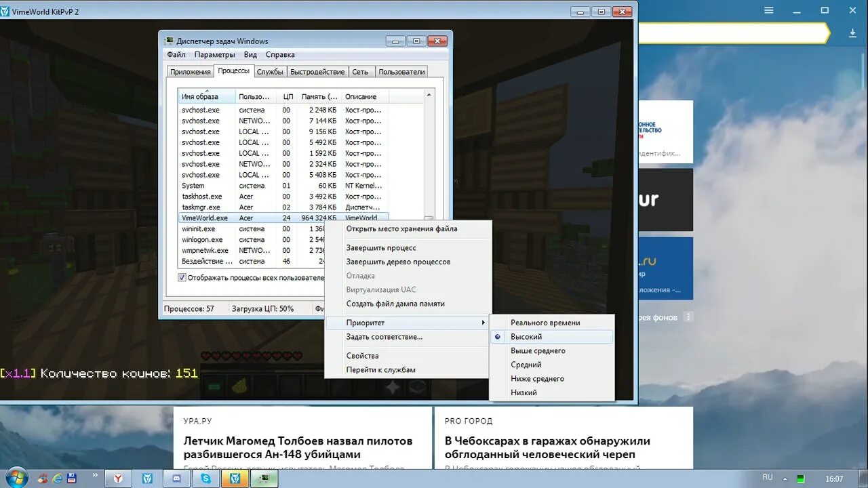
Task: Click the Yandex browser address bar
Action: coord(734,33)
